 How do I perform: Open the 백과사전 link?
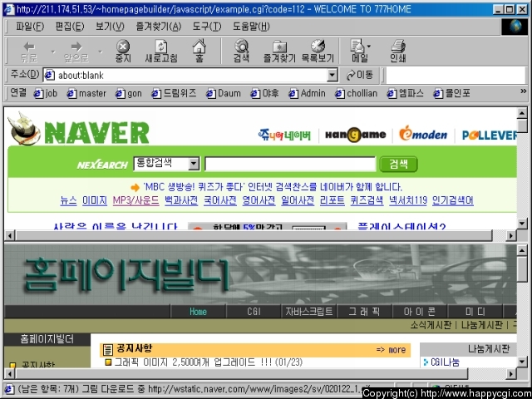pyautogui.click(x=181, y=200)
